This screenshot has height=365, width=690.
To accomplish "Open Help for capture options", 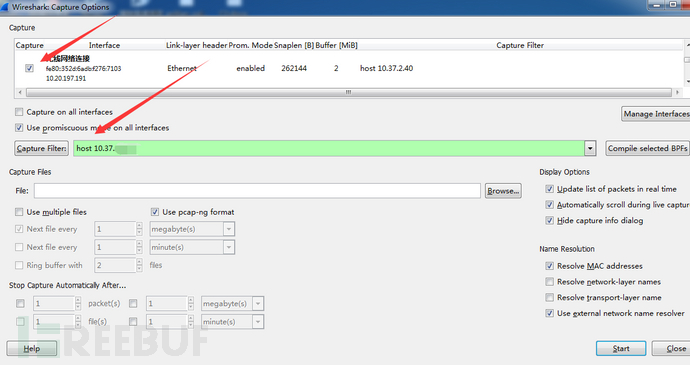I will pos(32,349).
